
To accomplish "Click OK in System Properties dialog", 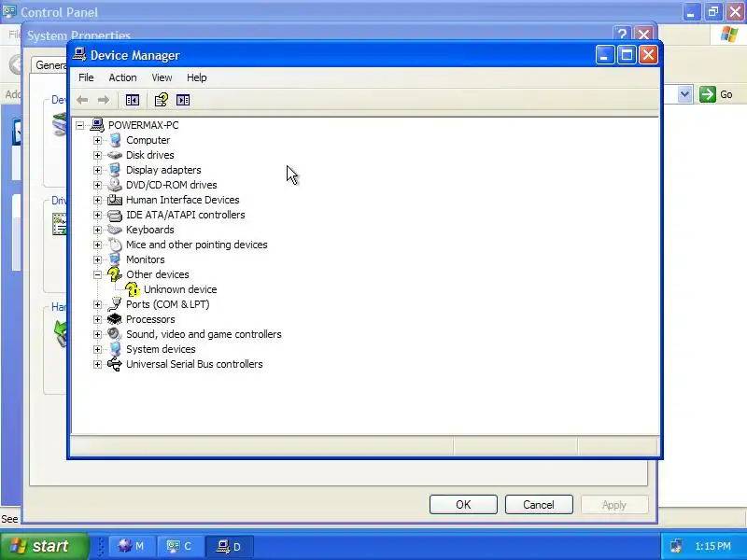I will pyautogui.click(x=463, y=505).
